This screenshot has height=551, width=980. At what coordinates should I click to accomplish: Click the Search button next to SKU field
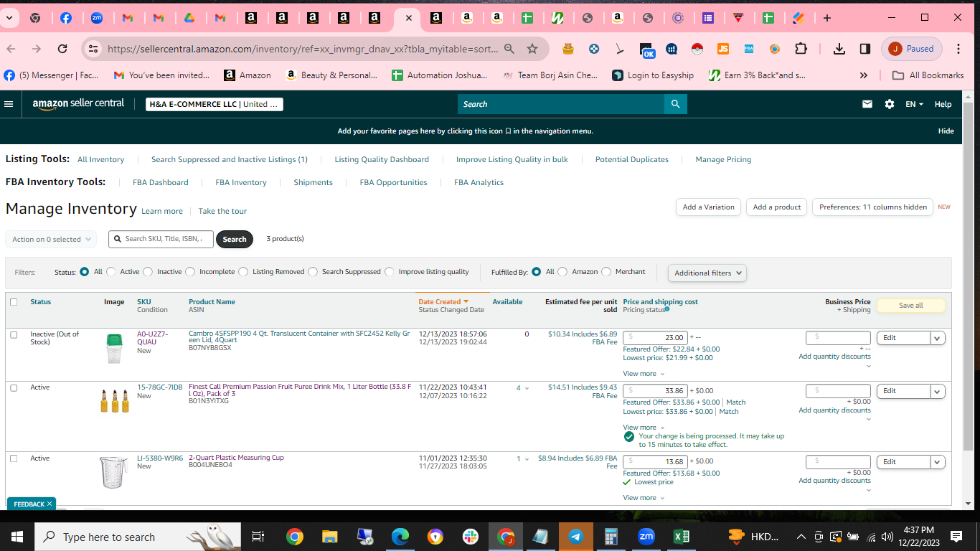pyautogui.click(x=235, y=239)
